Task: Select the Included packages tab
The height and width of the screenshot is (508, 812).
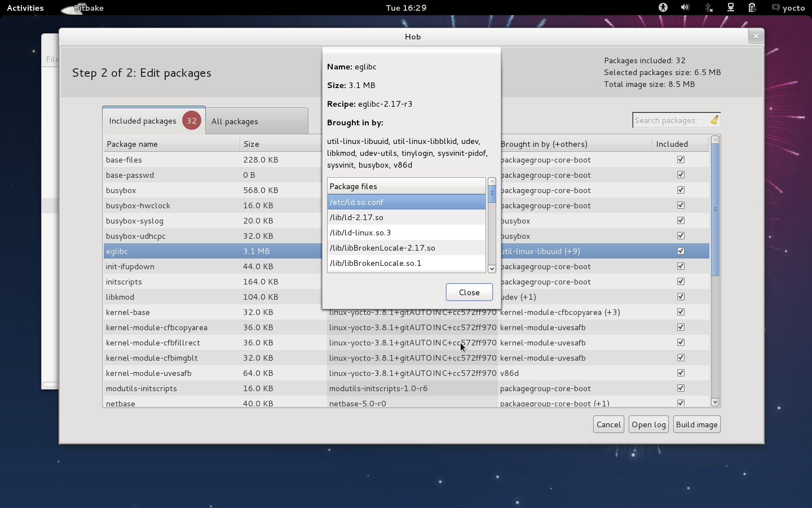Action: pos(143,121)
